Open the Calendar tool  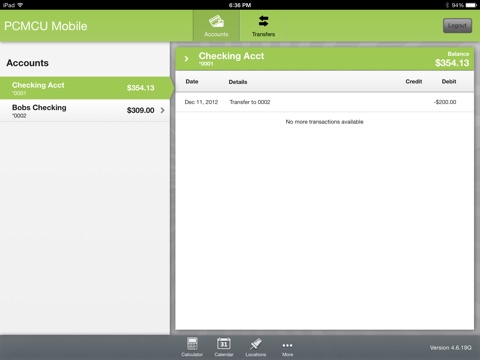pyautogui.click(x=224, y=347)
